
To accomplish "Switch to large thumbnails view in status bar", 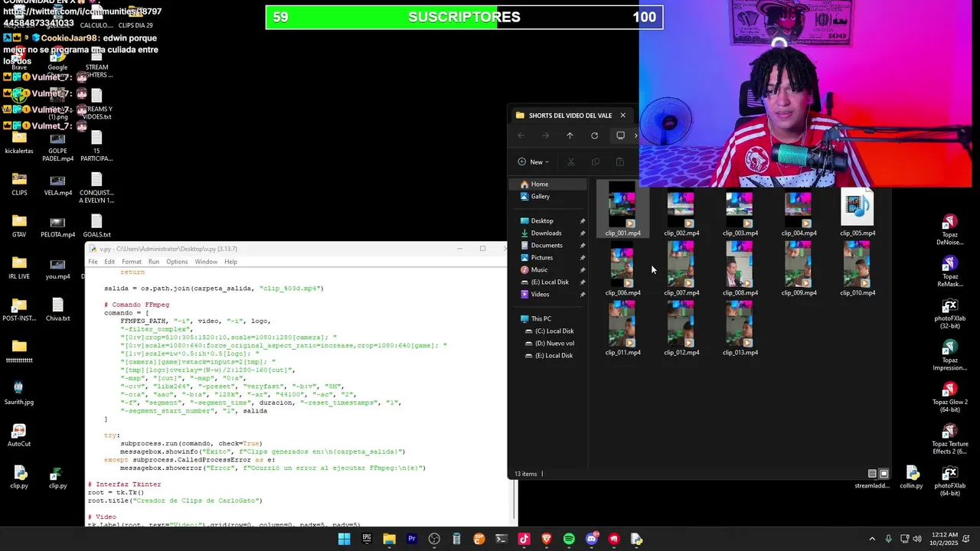I will tap(884, 474).
